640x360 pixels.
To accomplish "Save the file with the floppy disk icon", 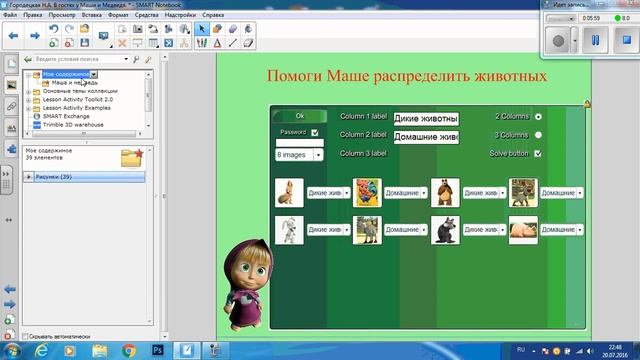I will 84,43.
